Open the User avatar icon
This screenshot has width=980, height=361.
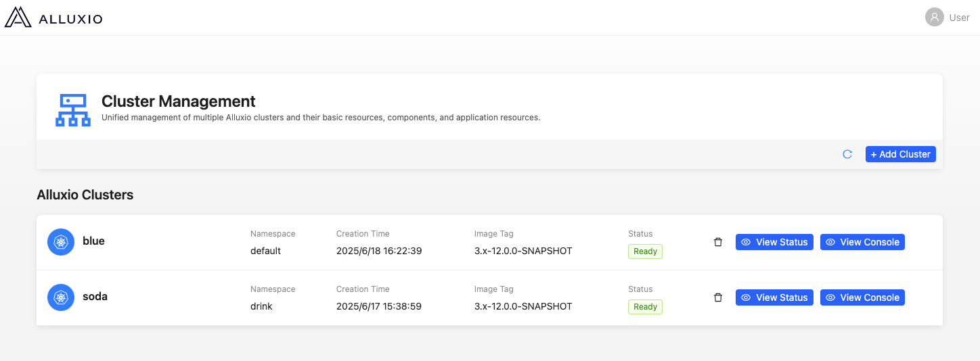coord(935,18)
